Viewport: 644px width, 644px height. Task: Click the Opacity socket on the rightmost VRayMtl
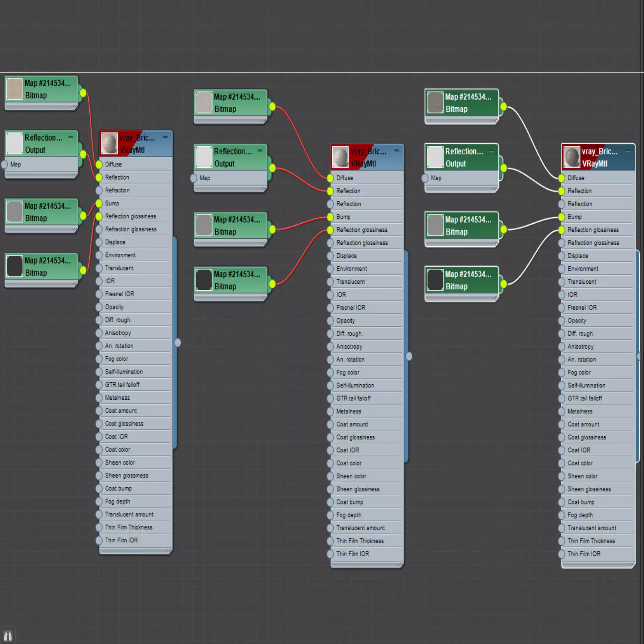click(x=561, y=321)
